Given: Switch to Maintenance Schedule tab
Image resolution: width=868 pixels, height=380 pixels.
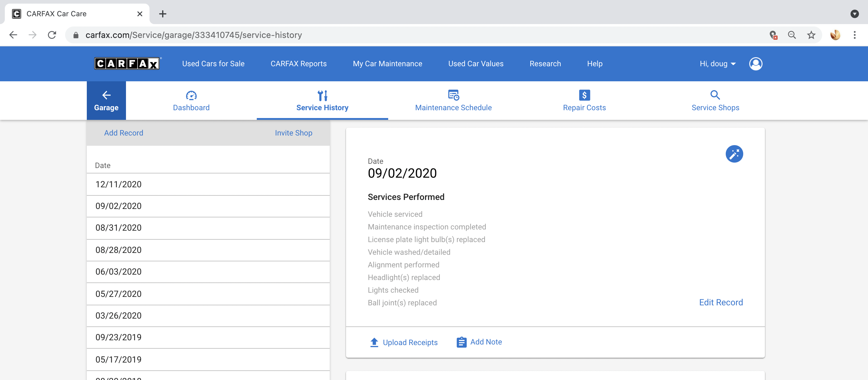Looking at the screenshot, I should tap(453, 101).
